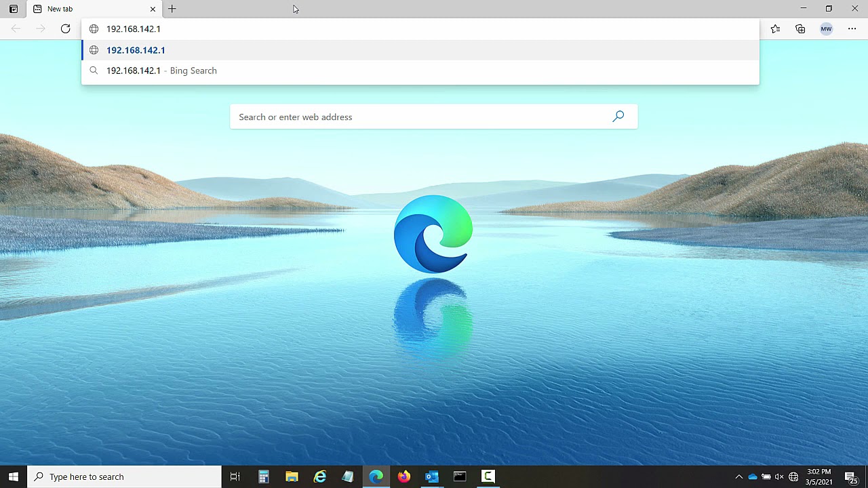Switch to Microsoft Edge taskbar icon
868x488 pixels.
[x=376, y=476]
